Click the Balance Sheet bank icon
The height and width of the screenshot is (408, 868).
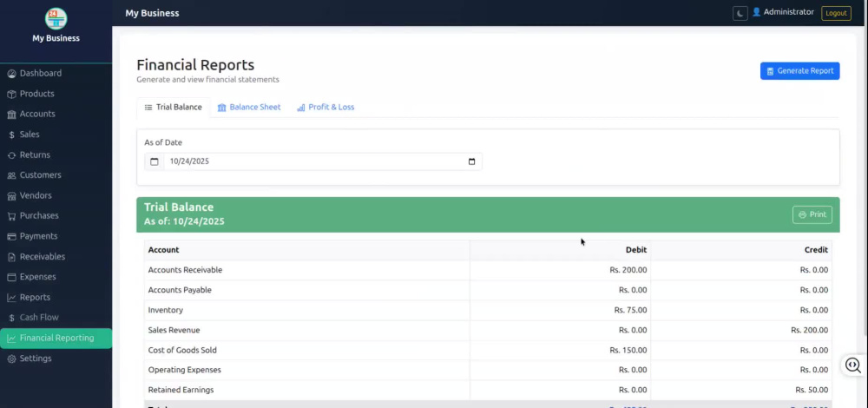[x=222, y=108]
